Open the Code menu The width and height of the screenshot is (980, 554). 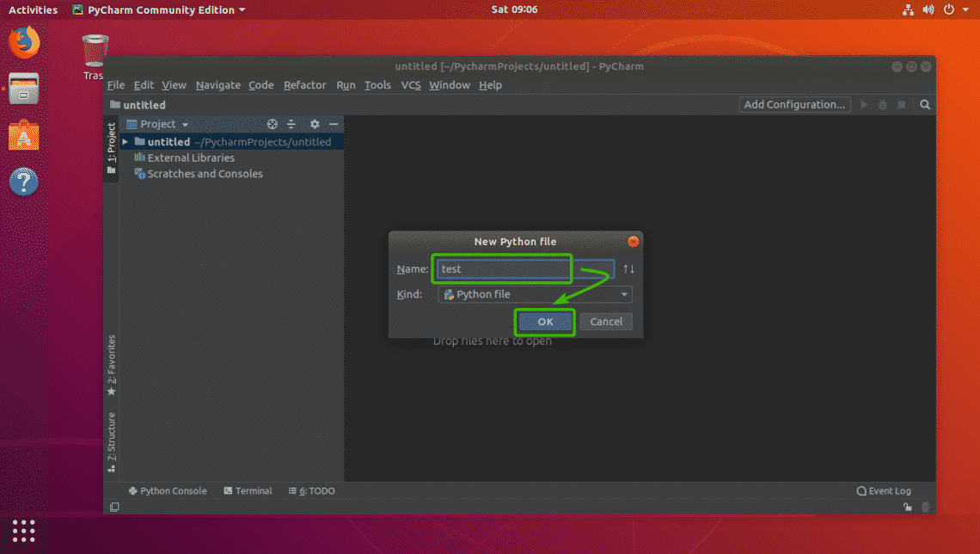(260, 85)
